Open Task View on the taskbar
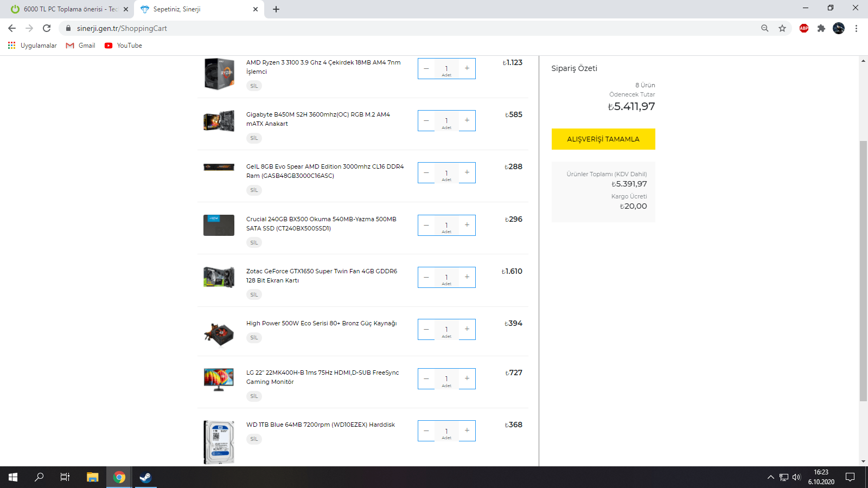The image size is (868, 488). [65, 477]
